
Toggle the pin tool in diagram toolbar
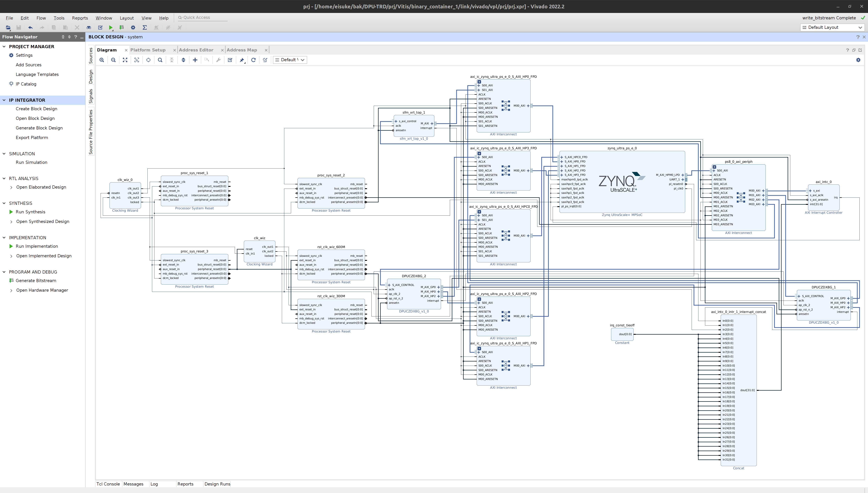pyautogui.click(x=242, y=60)
